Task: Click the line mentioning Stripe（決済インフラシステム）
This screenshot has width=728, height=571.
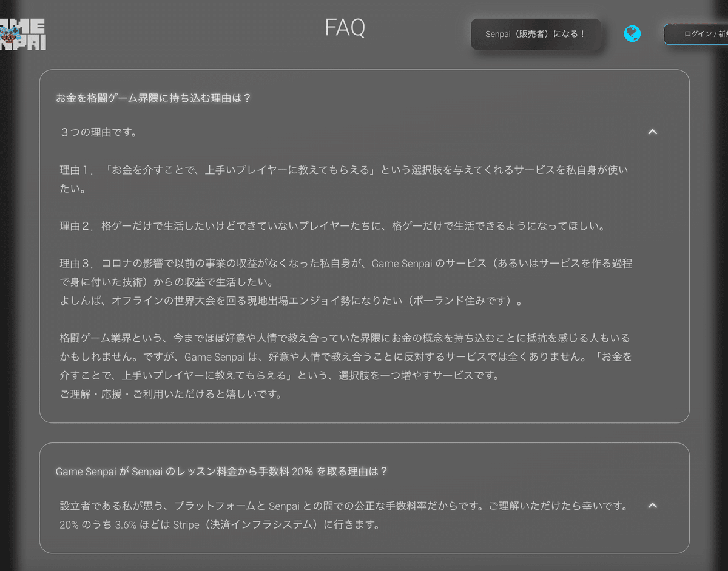Action: [x=220, y=524]
